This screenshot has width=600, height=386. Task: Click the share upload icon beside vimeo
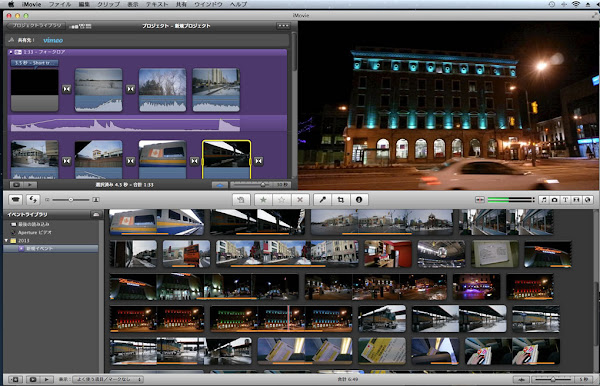coord(11,40)
